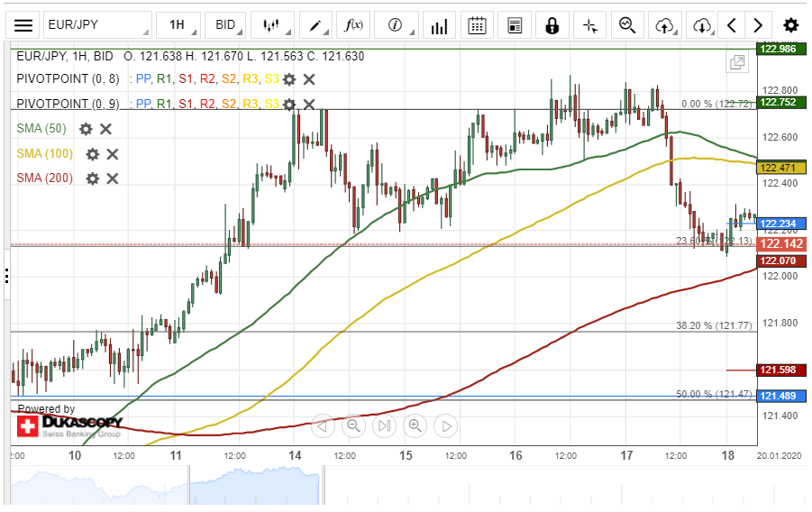Image resolution: width=812 pixels, height=512 pixels.
Task: Remove the SMA (200) indicator
Action: pos(113,178)
